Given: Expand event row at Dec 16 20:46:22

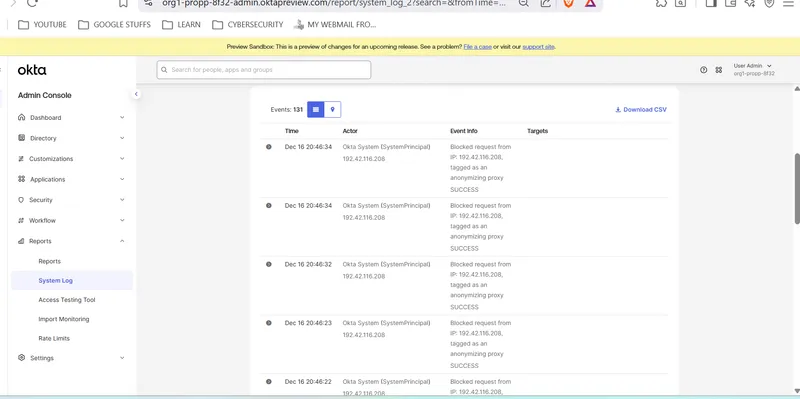Looking at the screenshot, I should pyautogui.click(x=269, y=382).
